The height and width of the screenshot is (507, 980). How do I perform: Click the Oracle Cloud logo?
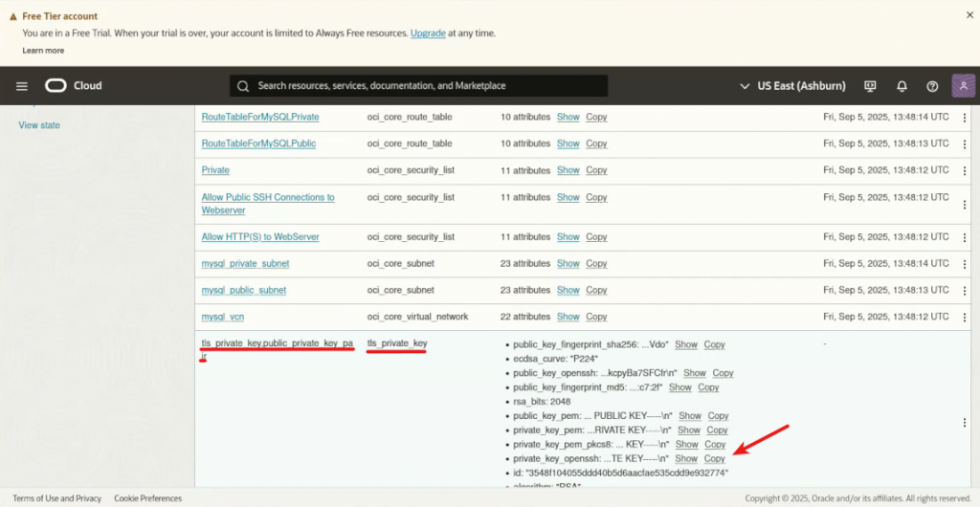(x=73, y=86)
